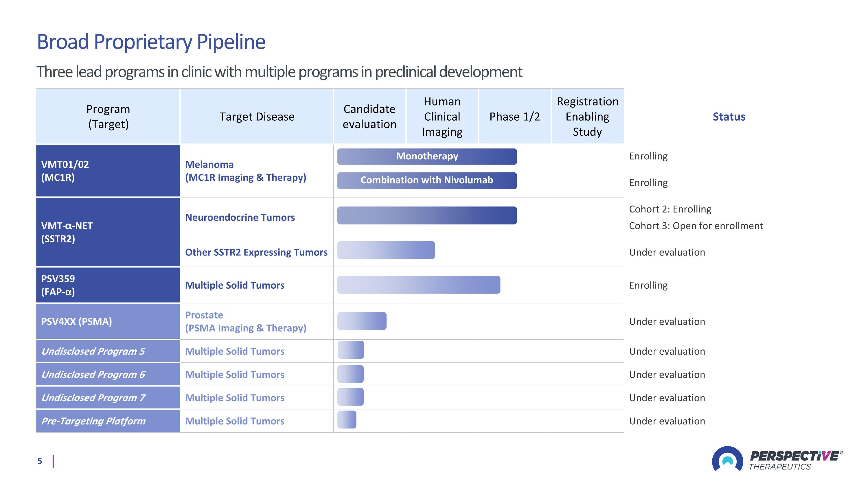Click the PSV359 Multiple Solid Tumors bar
Image resolution: width=868 pixels, height=488 pixels.
(418, 285)
